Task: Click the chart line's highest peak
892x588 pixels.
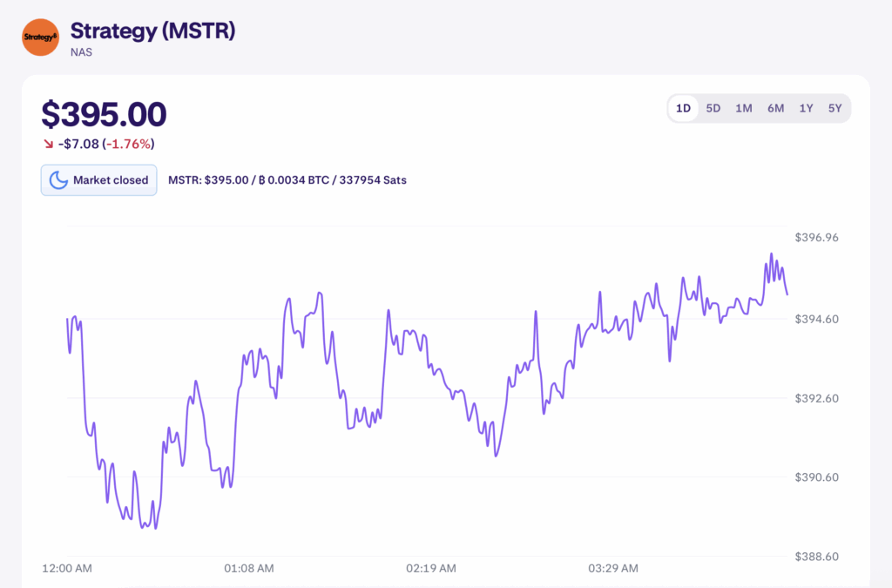Action: pos(772,253)
